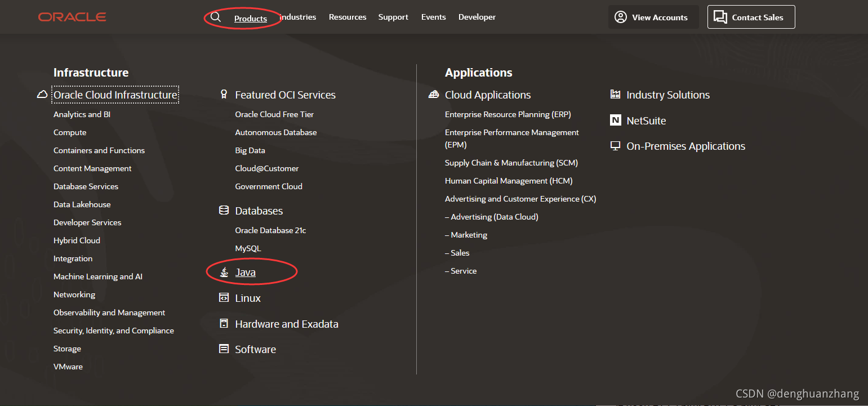Open Autonomous Database link
The image size is (868, 406).
pyautogui.click(x=276, y=132)
